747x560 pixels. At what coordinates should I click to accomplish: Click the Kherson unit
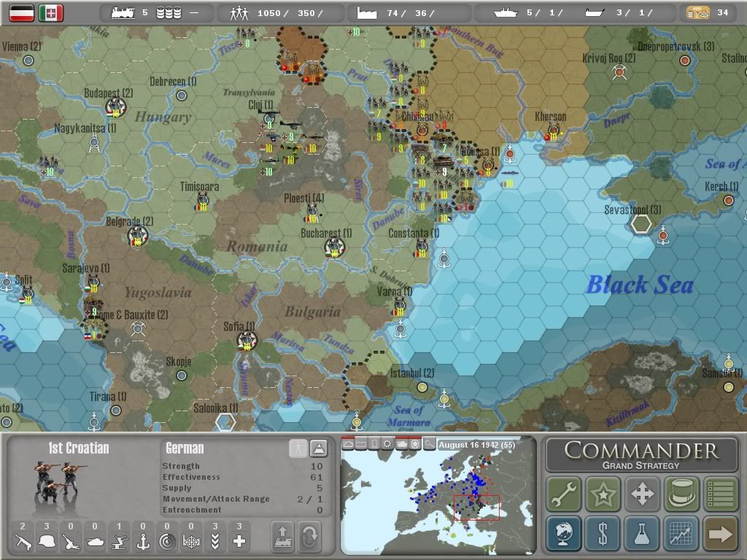[554, 131]
